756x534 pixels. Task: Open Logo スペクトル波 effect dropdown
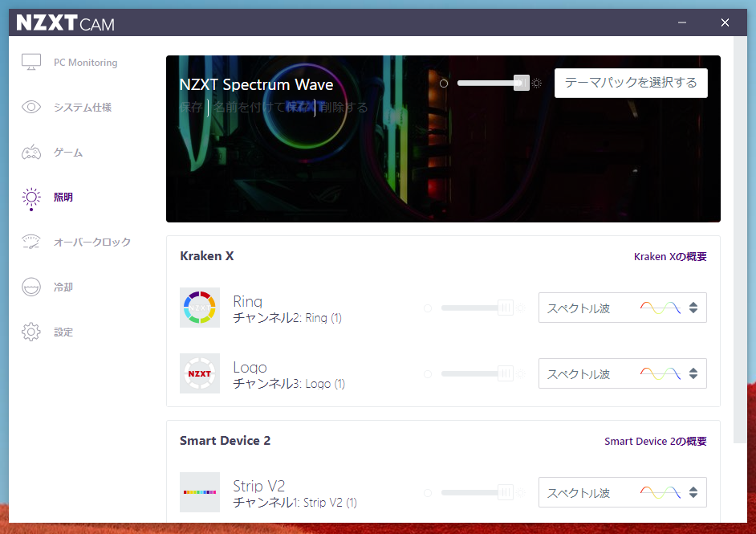point(623,373)
